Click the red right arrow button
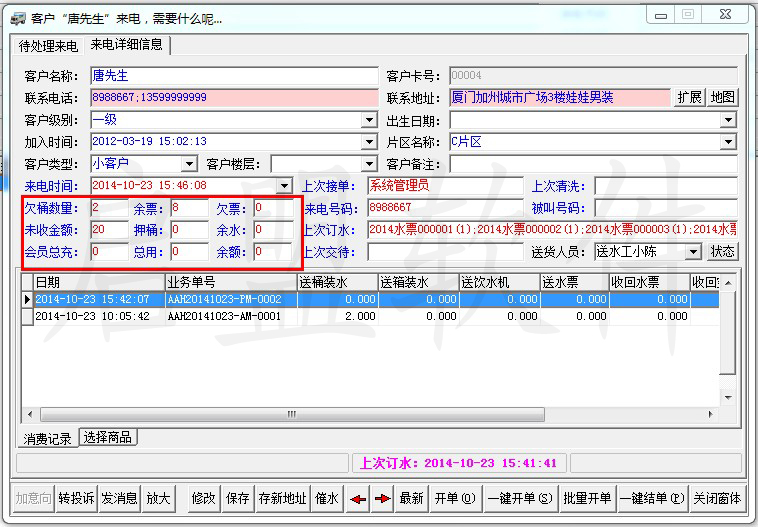Image resolution: width=758 pixels, height=527 pixels. (382, 498)
